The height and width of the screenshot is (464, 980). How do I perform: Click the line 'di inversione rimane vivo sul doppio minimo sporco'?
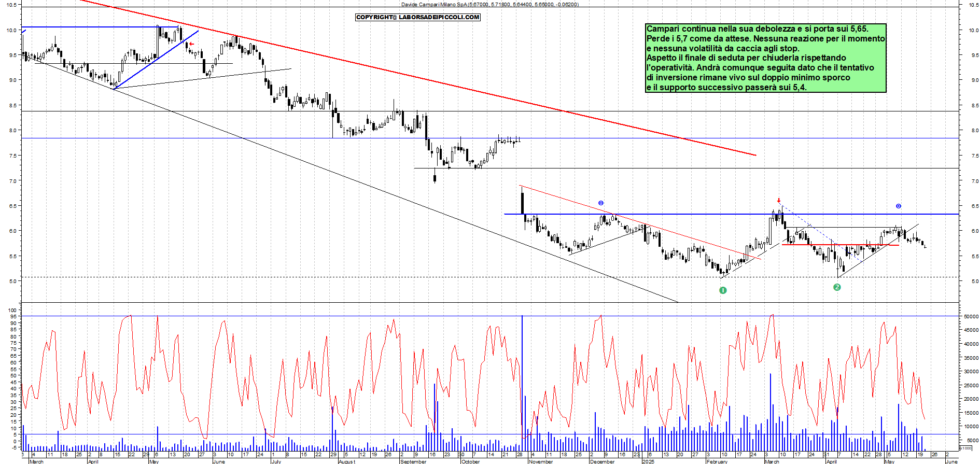(x=748, y=77)
